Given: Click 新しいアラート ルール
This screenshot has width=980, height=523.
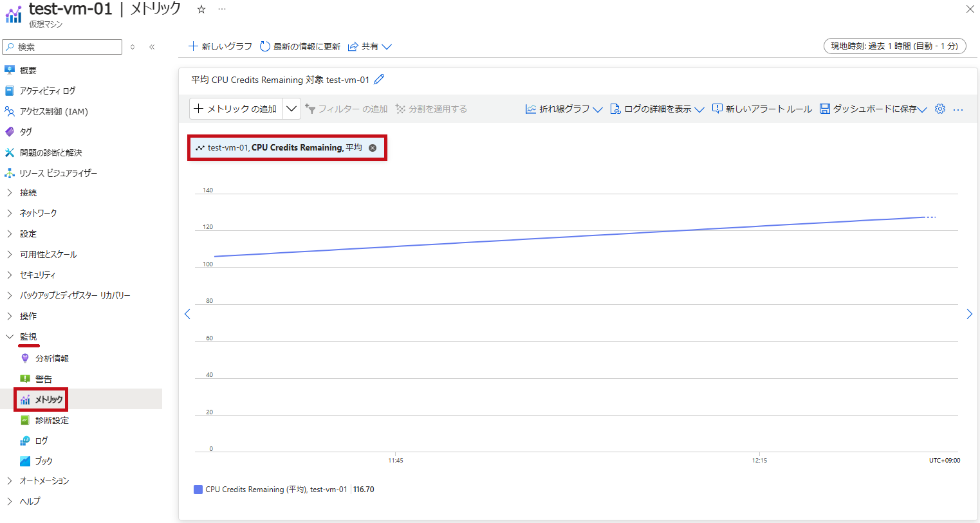Looking at the screenshot, I should [x=762, y=109].
